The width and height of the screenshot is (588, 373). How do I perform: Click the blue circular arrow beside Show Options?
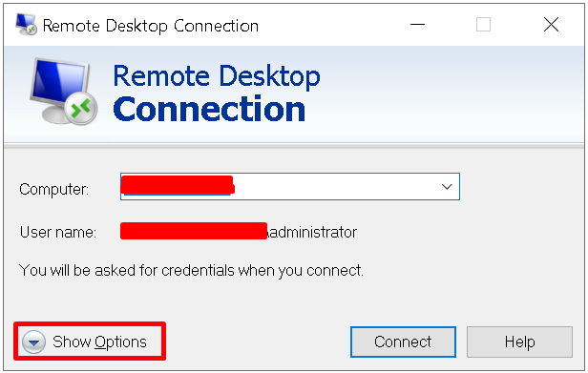click(33, 342)
